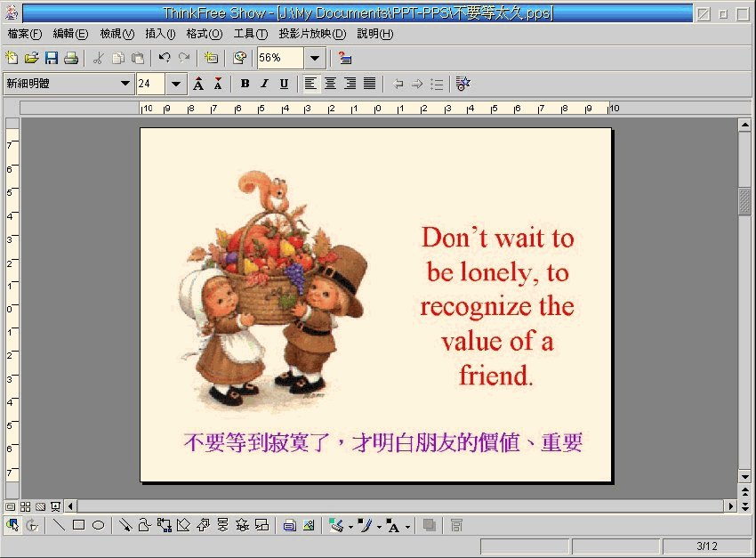
Task: Click the help question mark icon
Action: click(344, 59)
